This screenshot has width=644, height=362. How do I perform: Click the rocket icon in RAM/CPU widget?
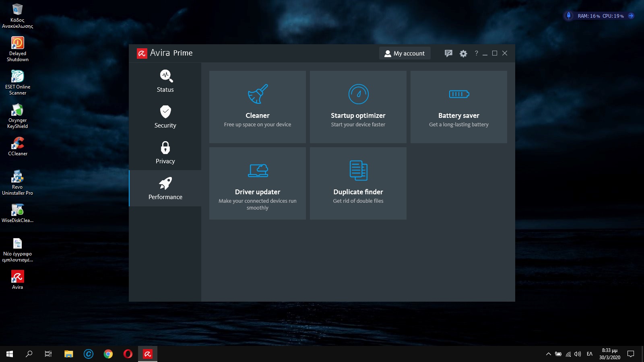tap(568, 16)
